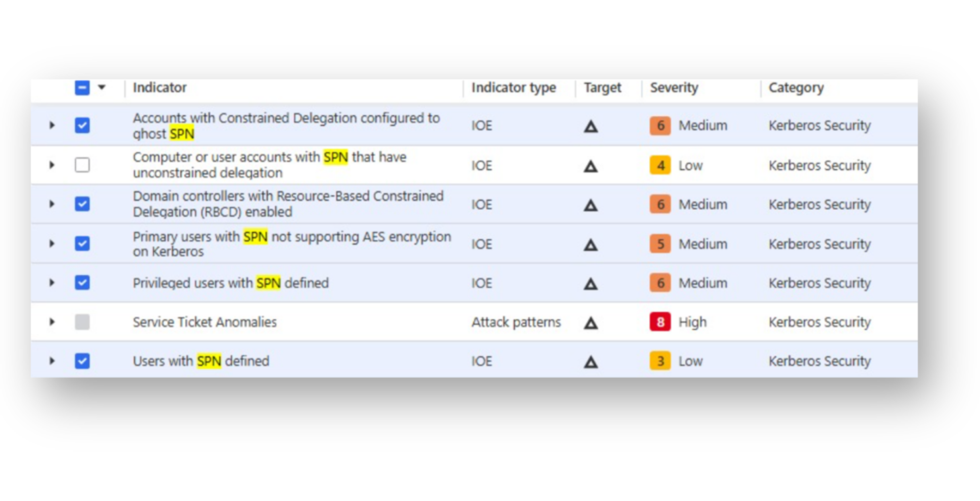Sort by the Severity column header

674,88
